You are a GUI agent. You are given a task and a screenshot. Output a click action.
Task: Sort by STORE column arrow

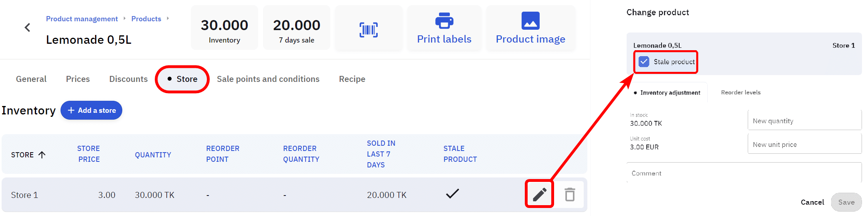pyautogui.click(x=42, y=155)
